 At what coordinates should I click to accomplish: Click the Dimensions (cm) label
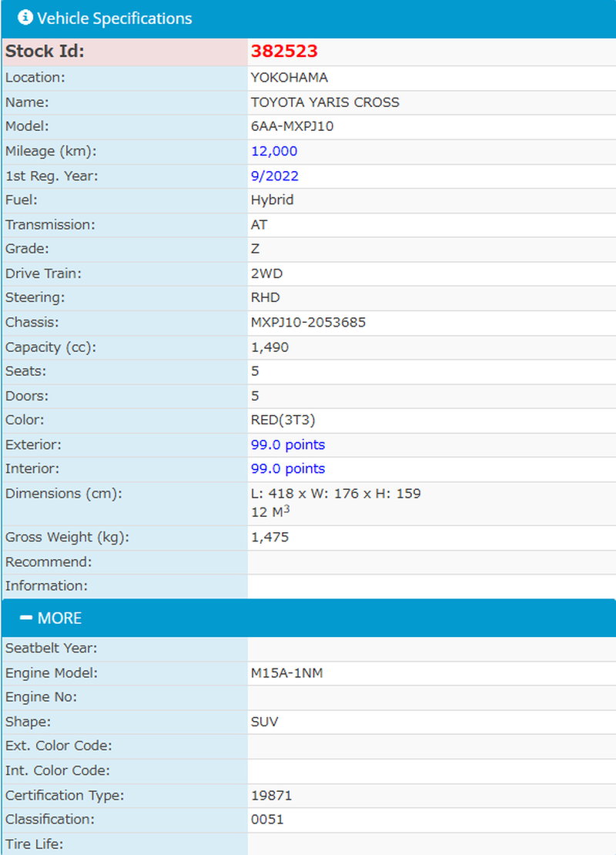pos(64,494)
